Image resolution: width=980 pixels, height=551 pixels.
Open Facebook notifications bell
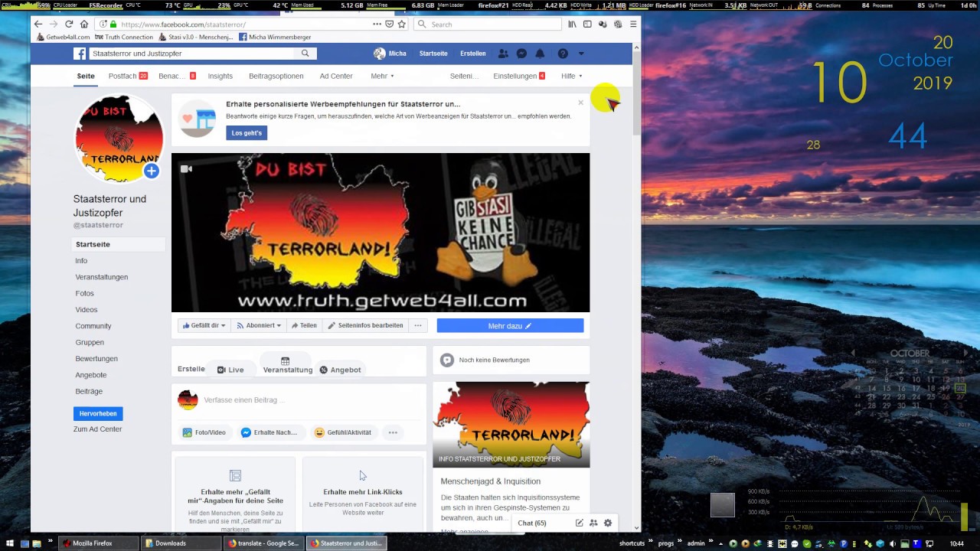point(540,54)
